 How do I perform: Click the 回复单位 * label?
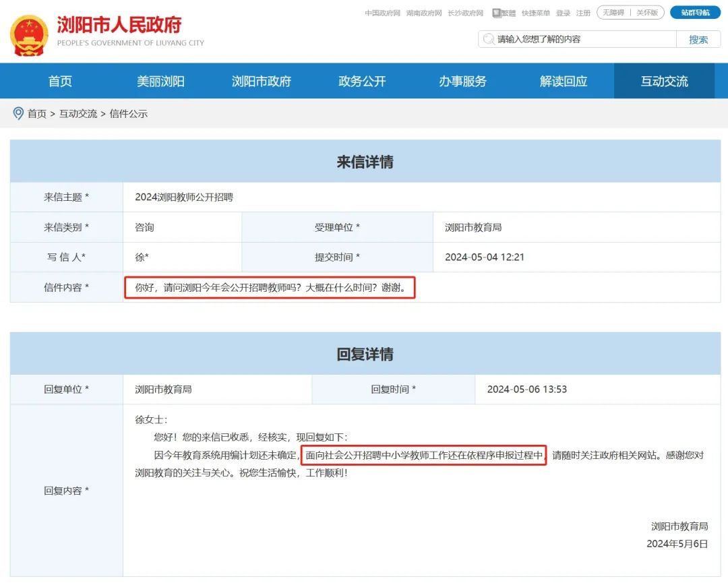click(66, 389)
